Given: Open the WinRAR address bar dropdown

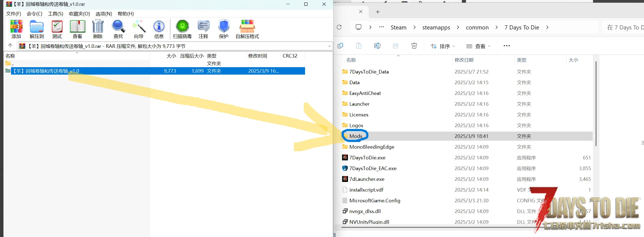Looking at the screenshot, I should [330, 46].
